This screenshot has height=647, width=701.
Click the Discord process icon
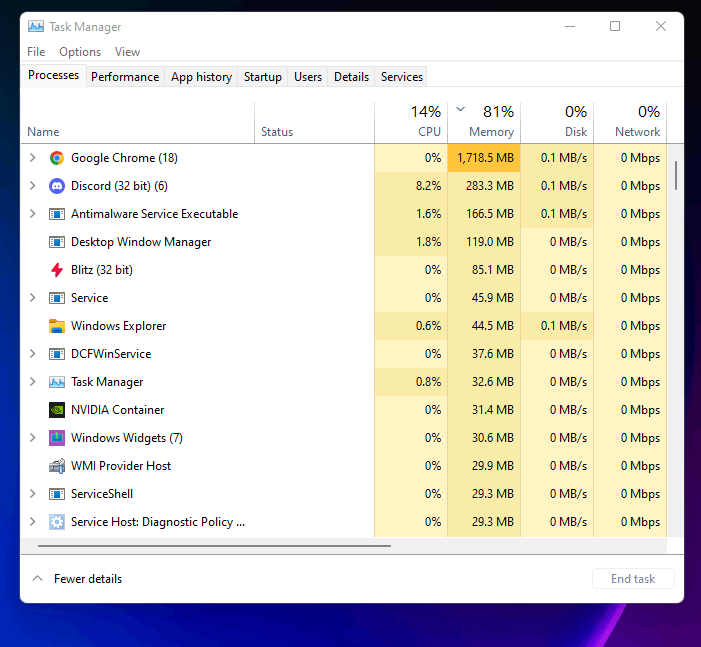pyautogui.click(x=57, y=186)
